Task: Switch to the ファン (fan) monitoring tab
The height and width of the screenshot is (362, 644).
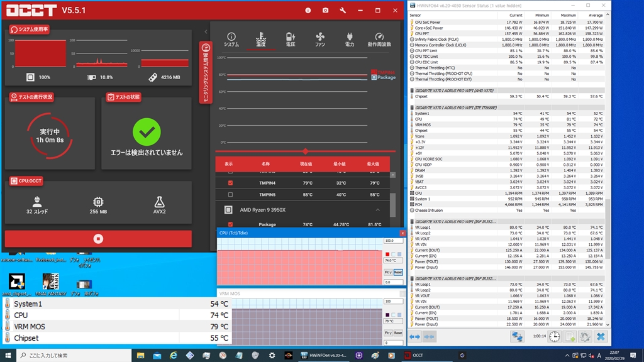Action: pyautogui.click(x=320, y=40)
